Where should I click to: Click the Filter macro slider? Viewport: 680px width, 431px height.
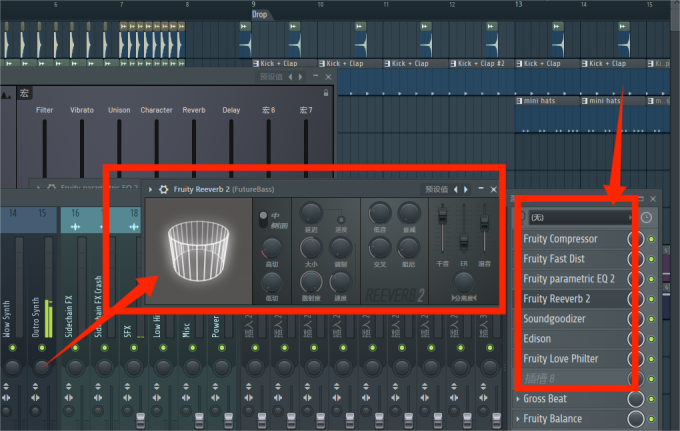(x=44, y=147)
